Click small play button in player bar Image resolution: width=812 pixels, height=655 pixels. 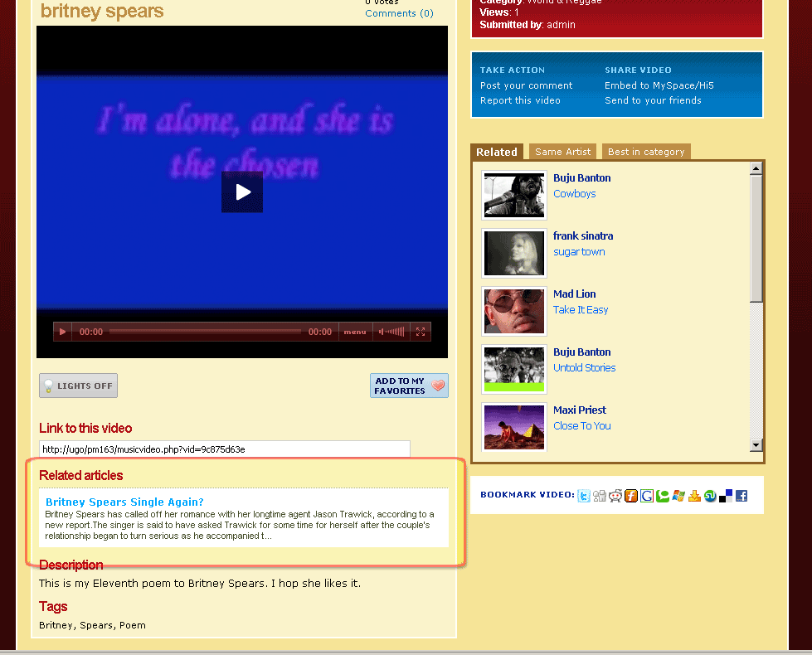click(x=62, y=332)
